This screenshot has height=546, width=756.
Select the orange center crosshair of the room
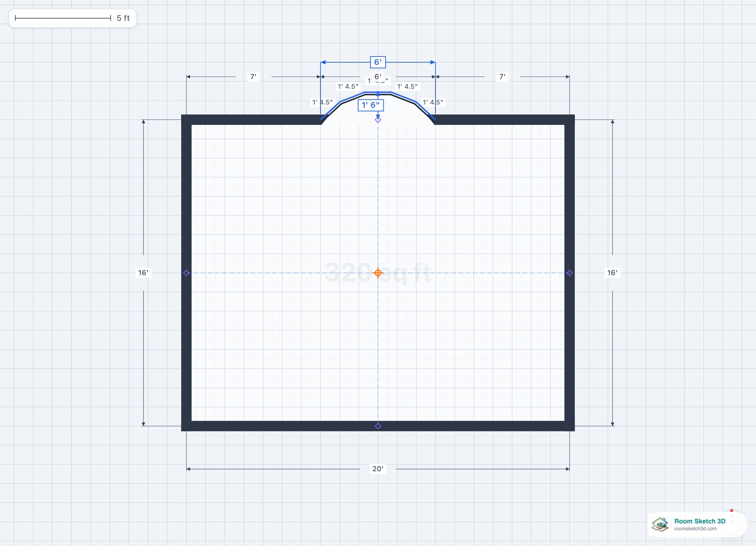378,273
